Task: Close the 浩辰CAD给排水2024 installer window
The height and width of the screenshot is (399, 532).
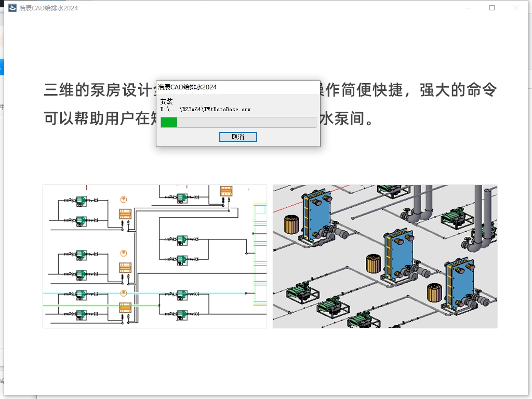Action: tap(516, 8)
